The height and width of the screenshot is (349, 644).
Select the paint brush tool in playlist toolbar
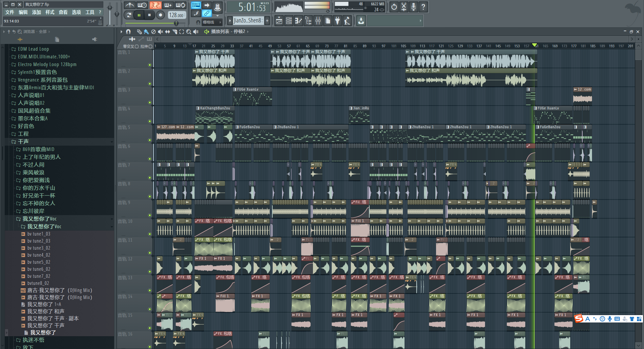[146, 32]
